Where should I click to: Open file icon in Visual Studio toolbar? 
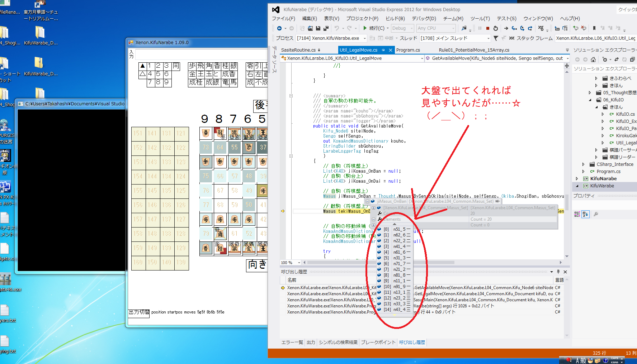pyautogui.click(x=310, y=28)
